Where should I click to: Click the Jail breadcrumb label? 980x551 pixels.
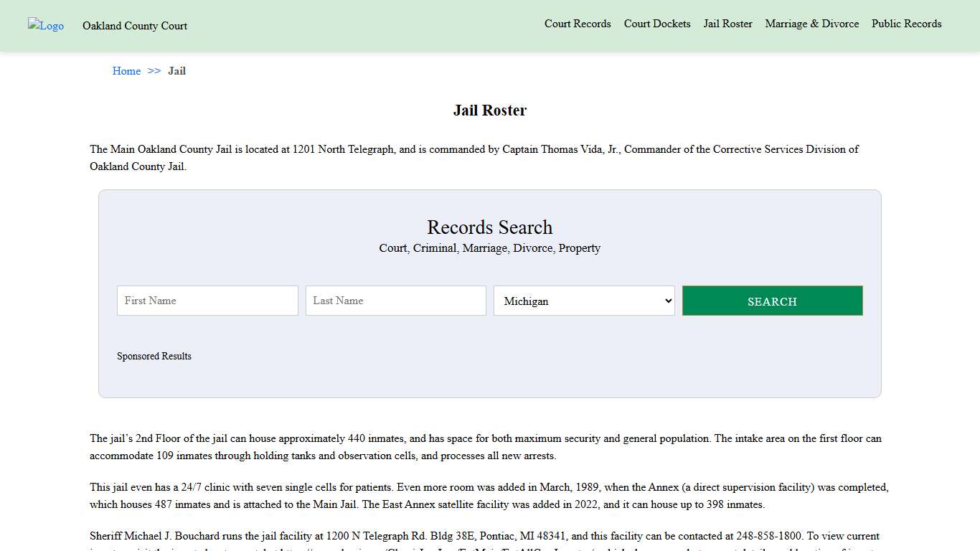tap(176, 71)
